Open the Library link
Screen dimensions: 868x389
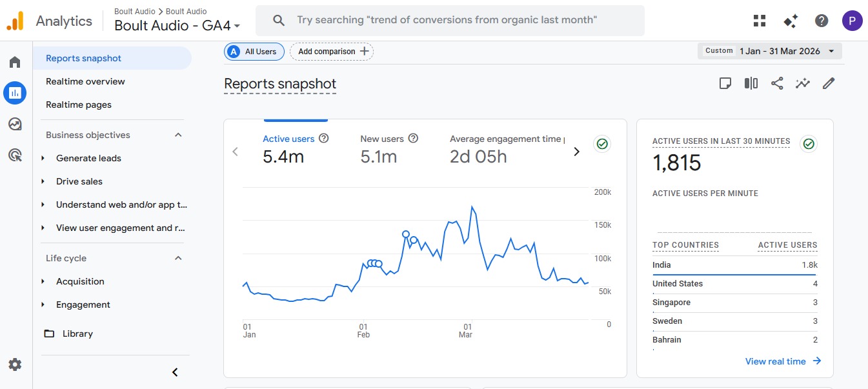pyautogui.click(x=77, y=334)
